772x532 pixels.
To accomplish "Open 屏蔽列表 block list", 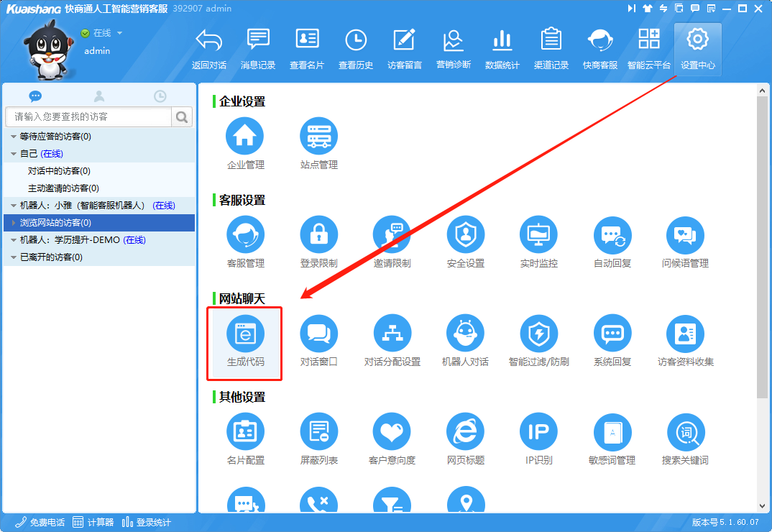I will [318, 439].
